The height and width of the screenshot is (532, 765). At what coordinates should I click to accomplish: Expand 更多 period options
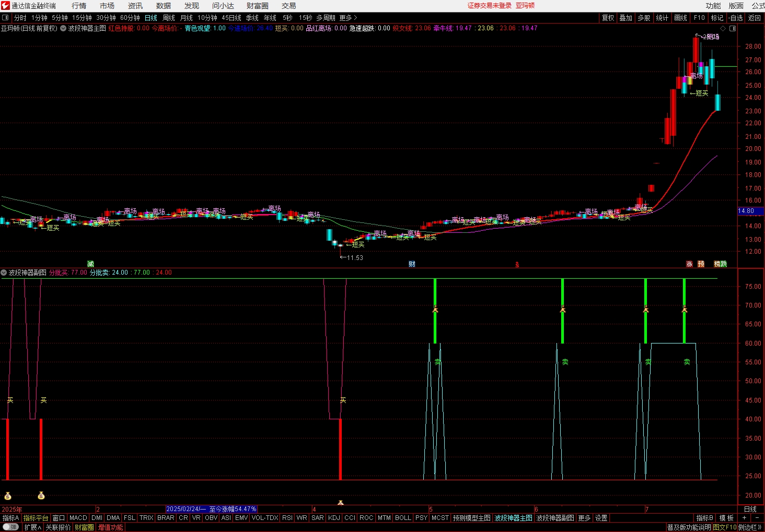[349, 18]
